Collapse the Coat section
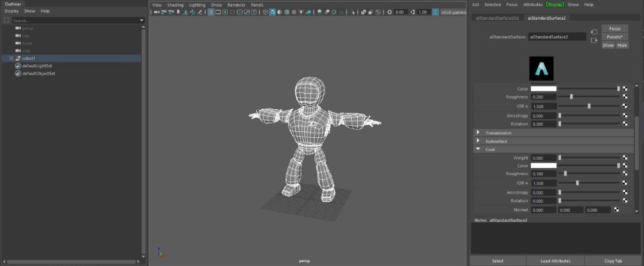Image resolution: width=644 pixels, height=266 pixels. (x=478, y=149)
